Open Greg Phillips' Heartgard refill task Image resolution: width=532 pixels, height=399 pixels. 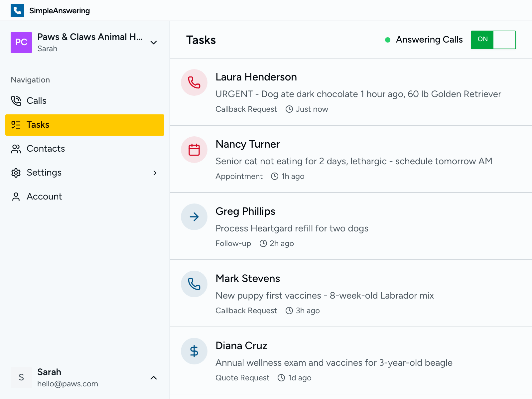[x=292, y=228]
